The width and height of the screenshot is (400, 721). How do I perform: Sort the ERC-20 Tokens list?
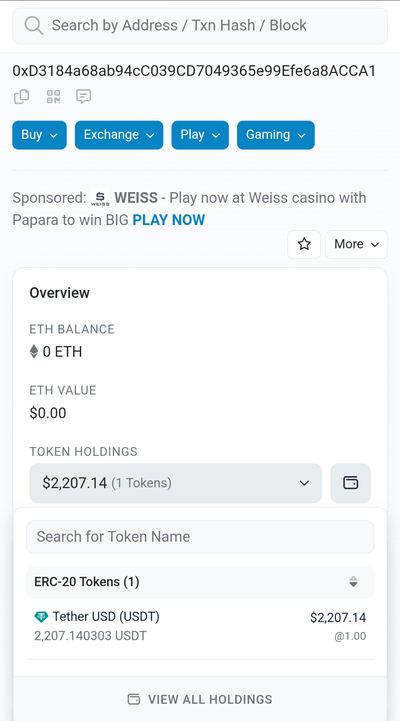[x=353, y=582]
